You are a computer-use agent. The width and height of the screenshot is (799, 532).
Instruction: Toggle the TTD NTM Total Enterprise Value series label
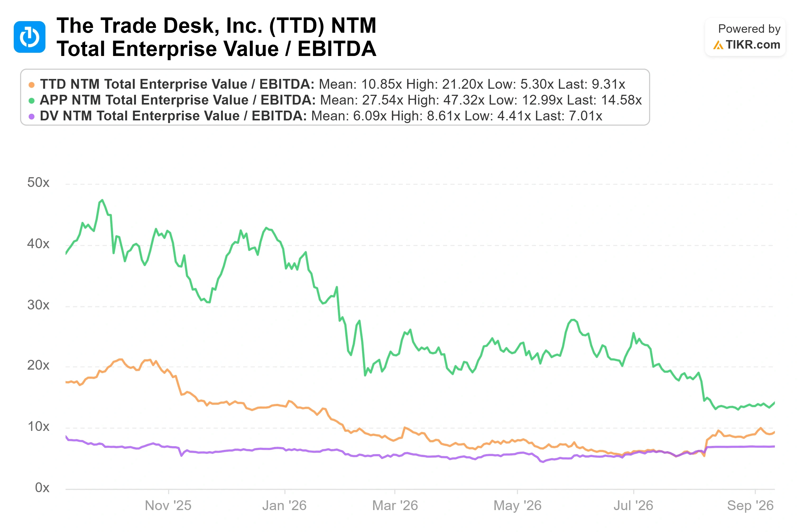(177, 84)
